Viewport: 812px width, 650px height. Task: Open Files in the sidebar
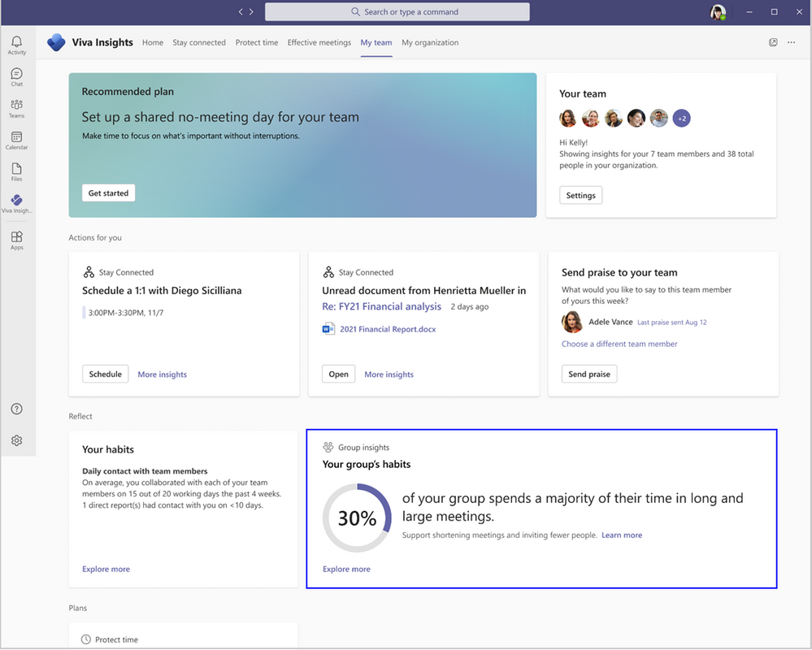[x=16, y=171]
